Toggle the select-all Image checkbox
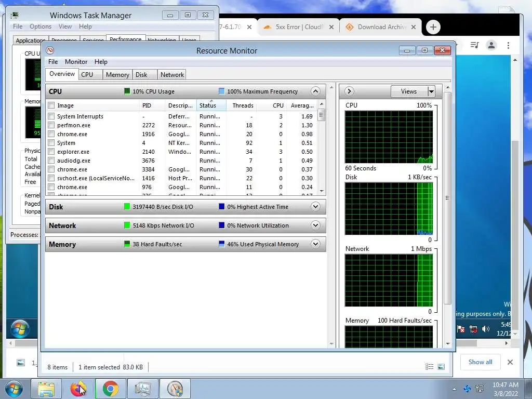Viewport: 532px width, 399px height. 51,105
